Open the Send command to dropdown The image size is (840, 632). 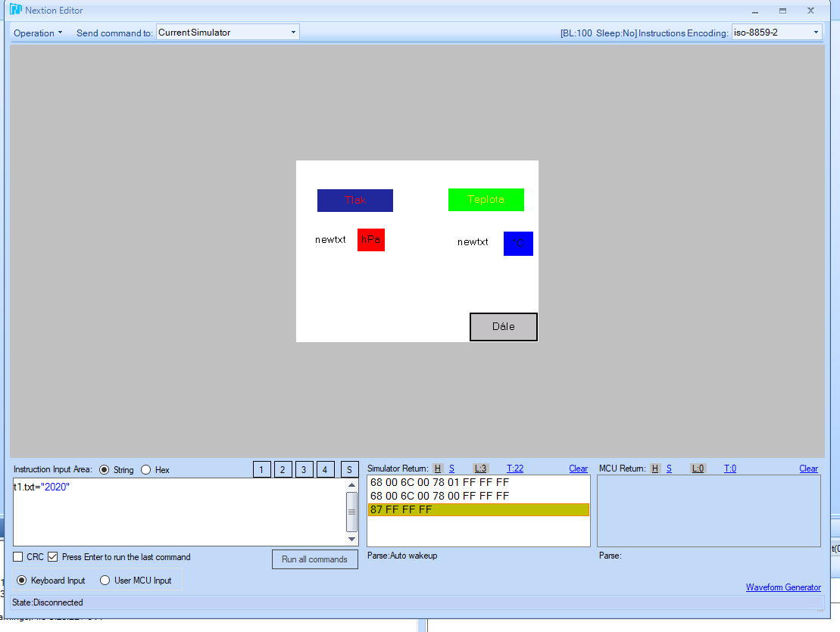(227, 33)
